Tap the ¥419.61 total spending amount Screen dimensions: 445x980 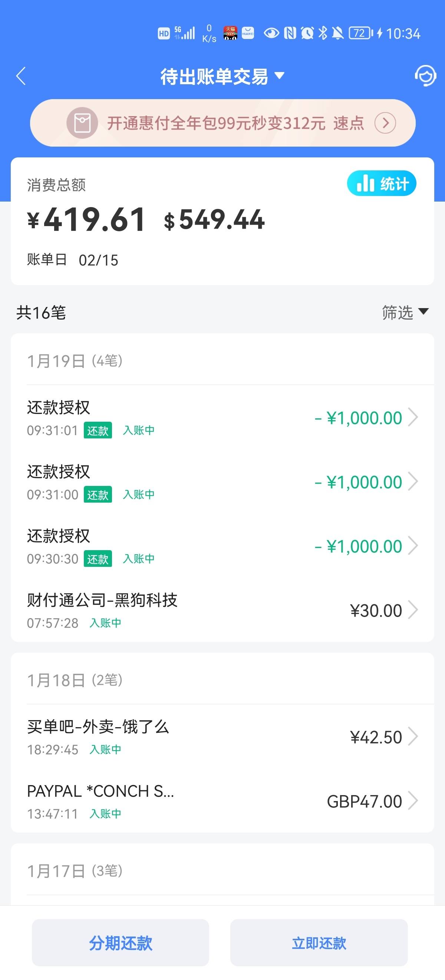[86, 219]
